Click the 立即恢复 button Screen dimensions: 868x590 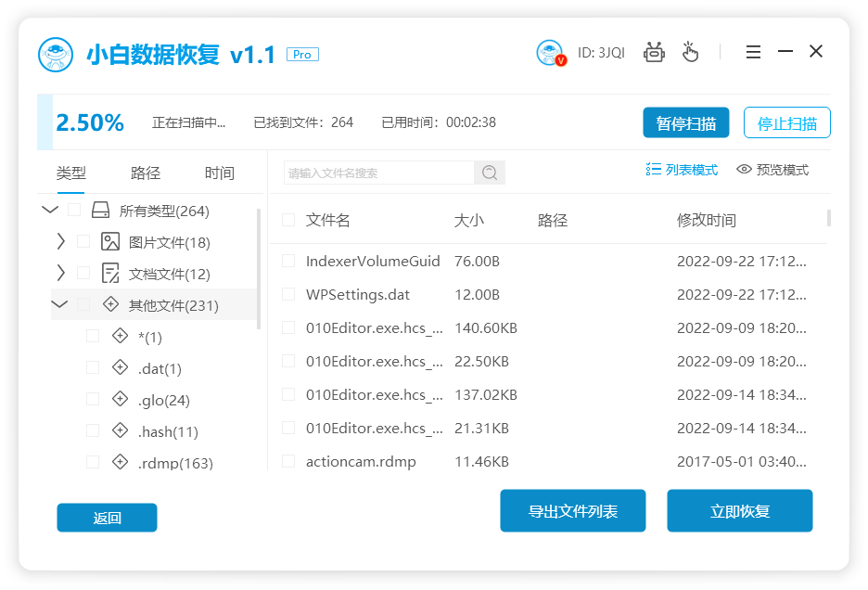739,511
